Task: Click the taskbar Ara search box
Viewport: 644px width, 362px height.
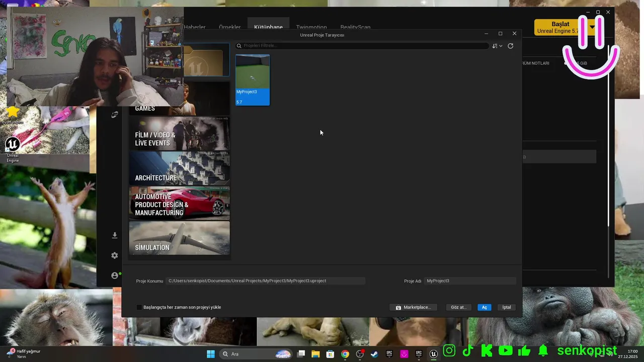Action: point(257,354)
